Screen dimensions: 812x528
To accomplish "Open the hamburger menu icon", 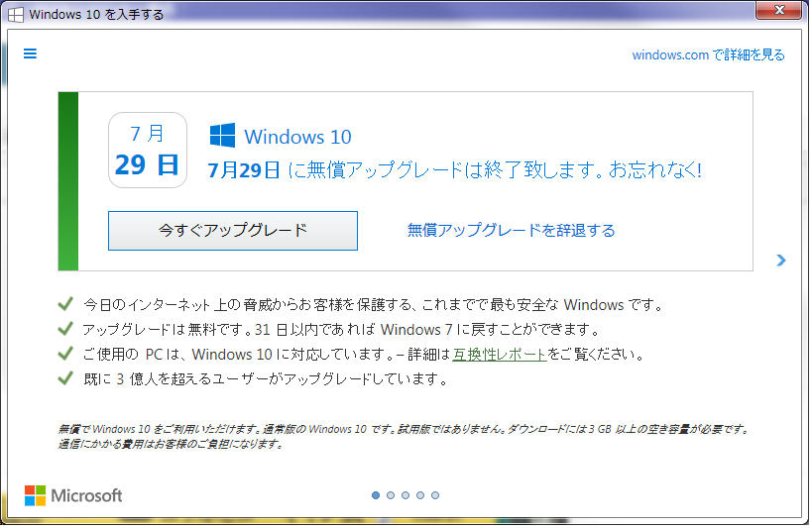I will (30, 53).
